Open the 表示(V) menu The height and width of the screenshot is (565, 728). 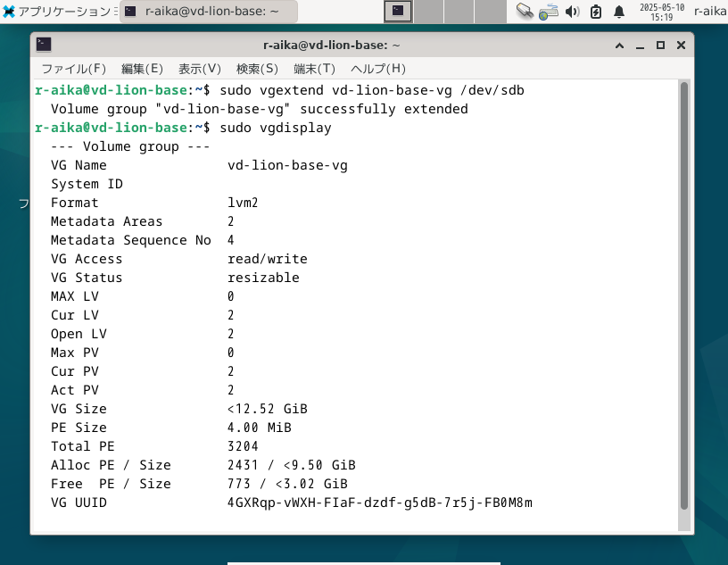click(x=200, y=69)
